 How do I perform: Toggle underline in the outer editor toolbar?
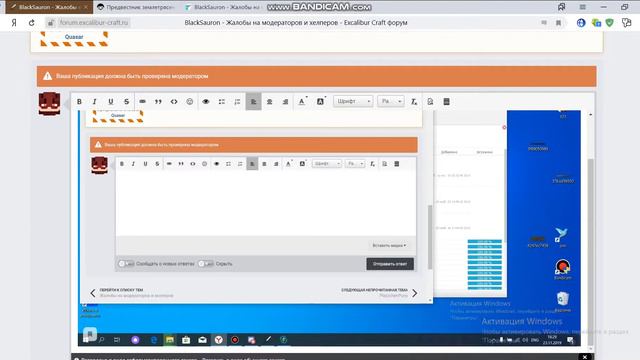pos(111,102)
